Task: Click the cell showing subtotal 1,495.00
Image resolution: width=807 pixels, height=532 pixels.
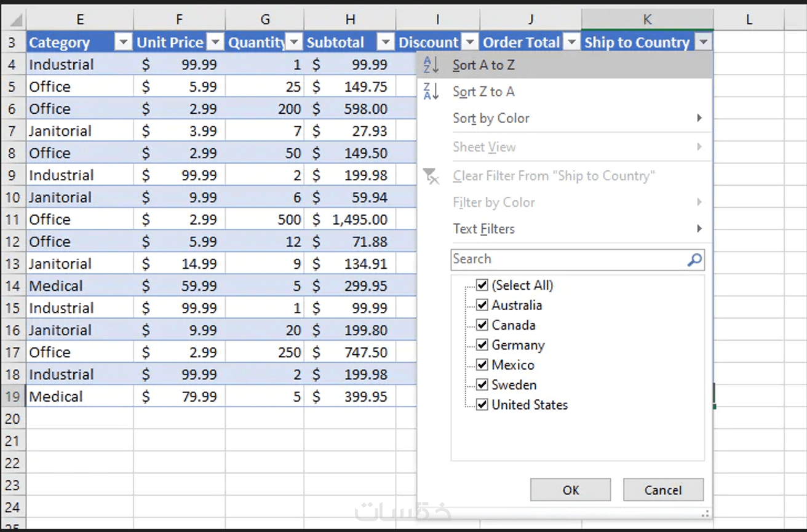Action: [x=350, y=220]
